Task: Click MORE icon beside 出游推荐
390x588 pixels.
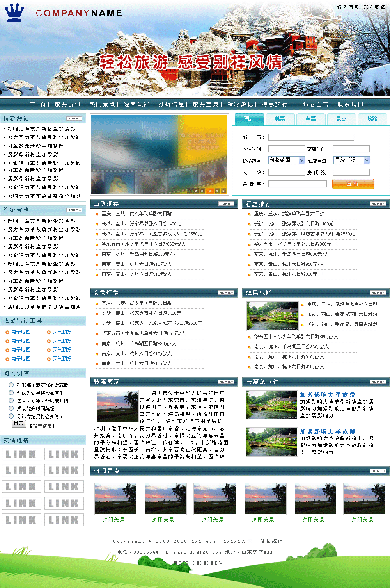Action: [226, 203]
